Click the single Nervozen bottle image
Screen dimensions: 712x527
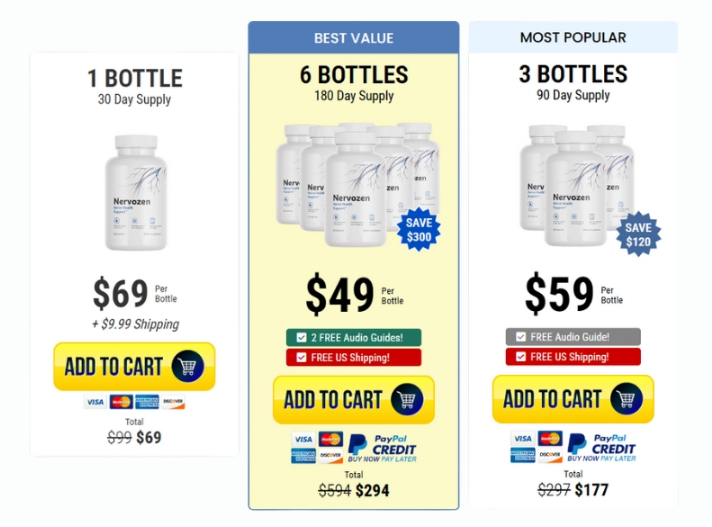[136, 192]
